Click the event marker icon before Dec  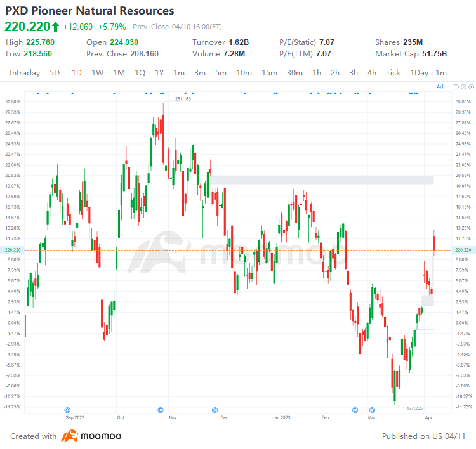point(215,410)
